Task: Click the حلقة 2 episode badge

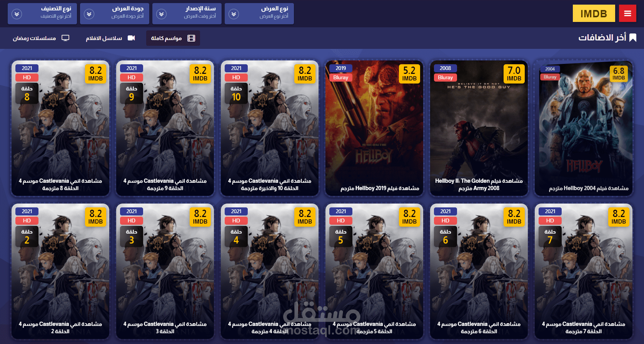Action: [27, 237]
